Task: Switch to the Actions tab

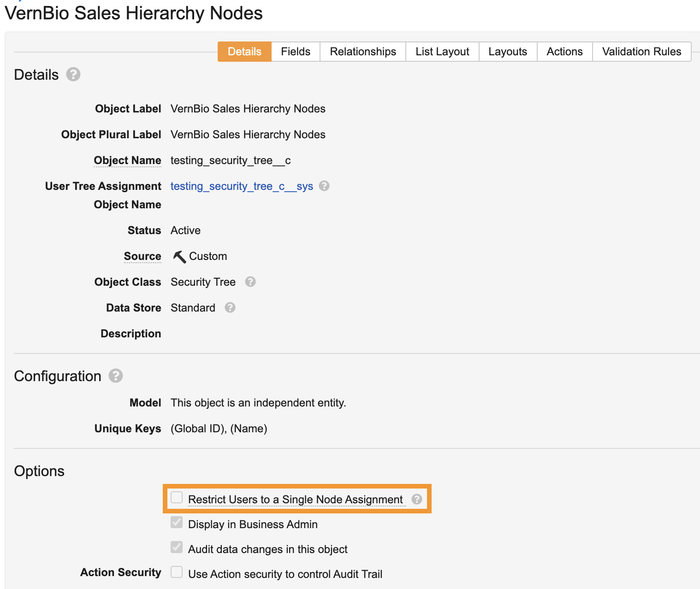Action: tap(564, 52)
